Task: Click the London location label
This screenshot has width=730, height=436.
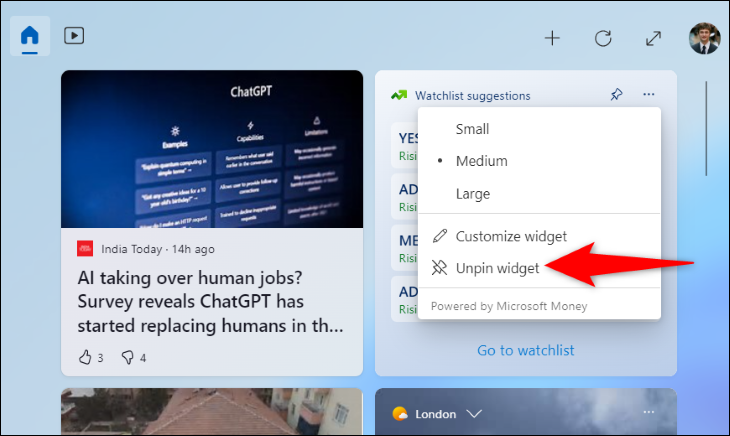Action: tap(436, 414)
